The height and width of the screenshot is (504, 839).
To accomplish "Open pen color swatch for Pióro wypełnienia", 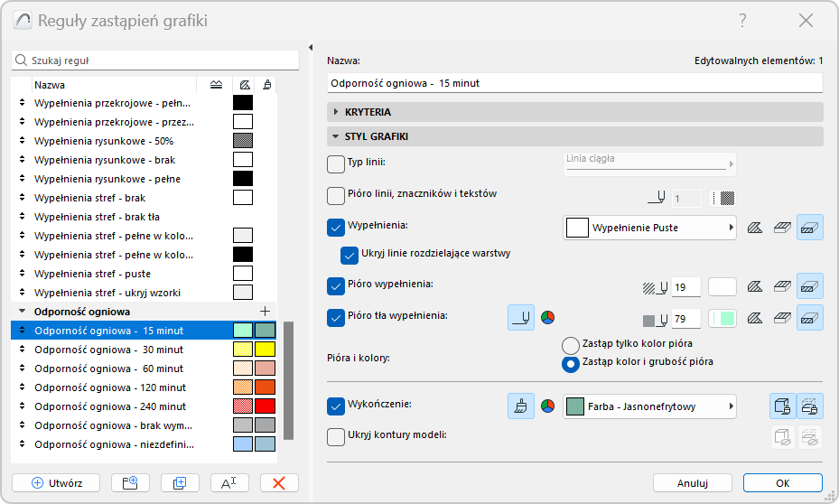I will [722, 287].
